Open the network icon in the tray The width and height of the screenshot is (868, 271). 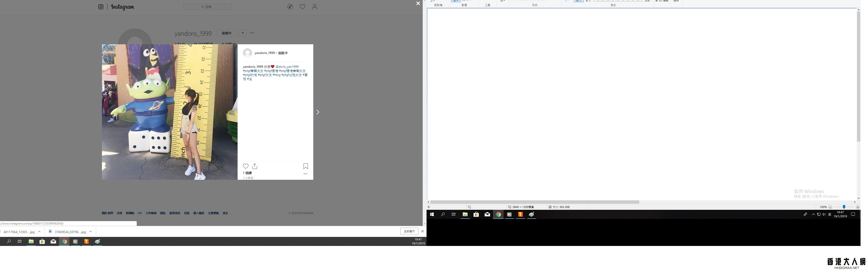pos(819,215)
